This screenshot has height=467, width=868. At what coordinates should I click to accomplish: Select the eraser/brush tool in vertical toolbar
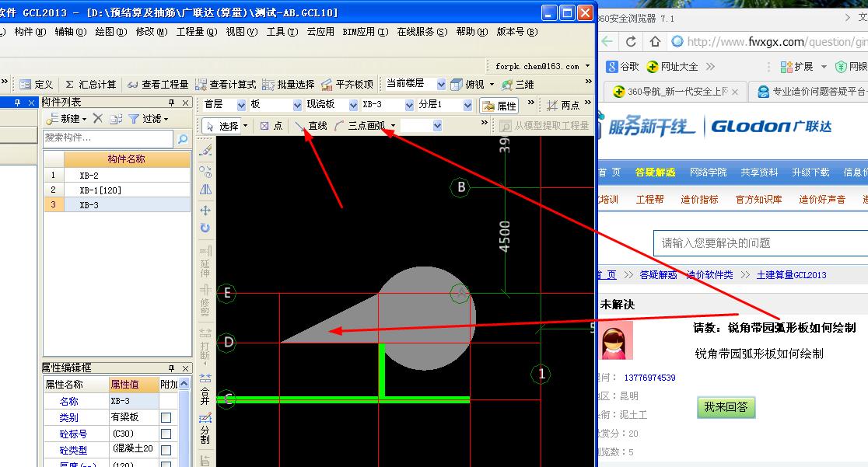(x=205, y=150)
